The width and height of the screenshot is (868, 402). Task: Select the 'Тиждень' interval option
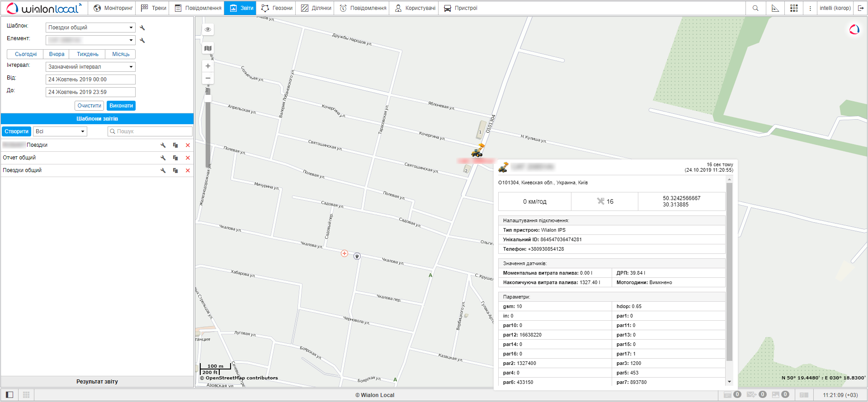pyautogui.click(x=87, y=54)
